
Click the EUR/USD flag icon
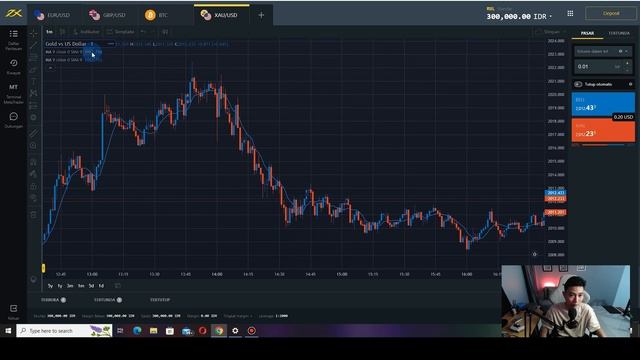click(39, 15)
